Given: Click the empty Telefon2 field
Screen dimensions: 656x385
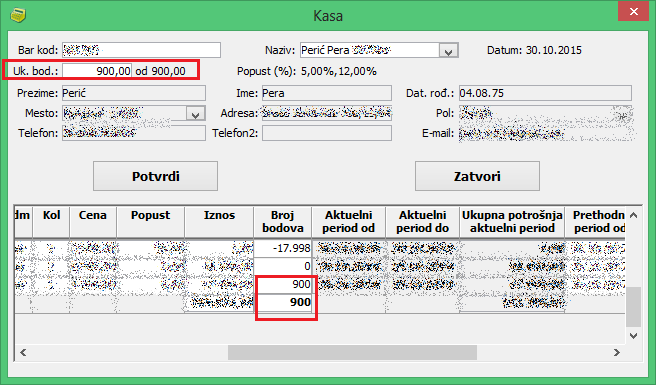Looking at the screenshot, I should 327,133.
